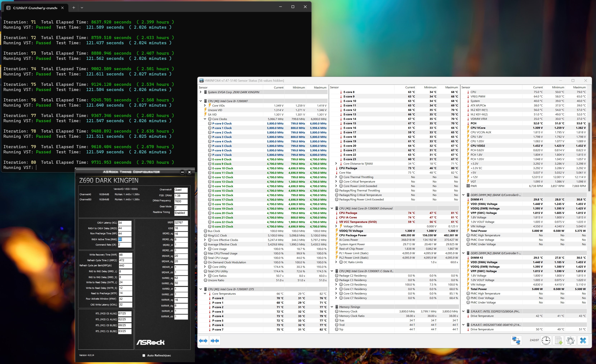This screenshot has height=364, width=596.
Task: Enable the Auto Refresh checkbox
Action: [x=144, y=355]
